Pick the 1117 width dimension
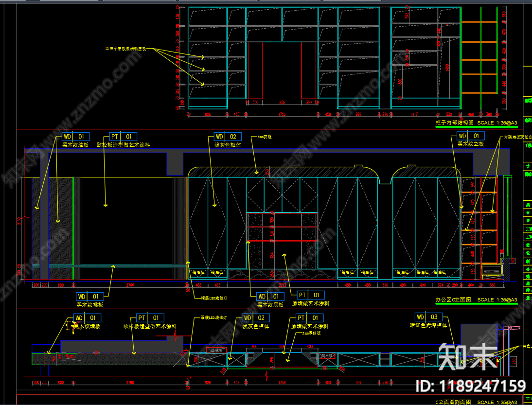The width and height of the screenshot is (532, 405). point(414,115)
